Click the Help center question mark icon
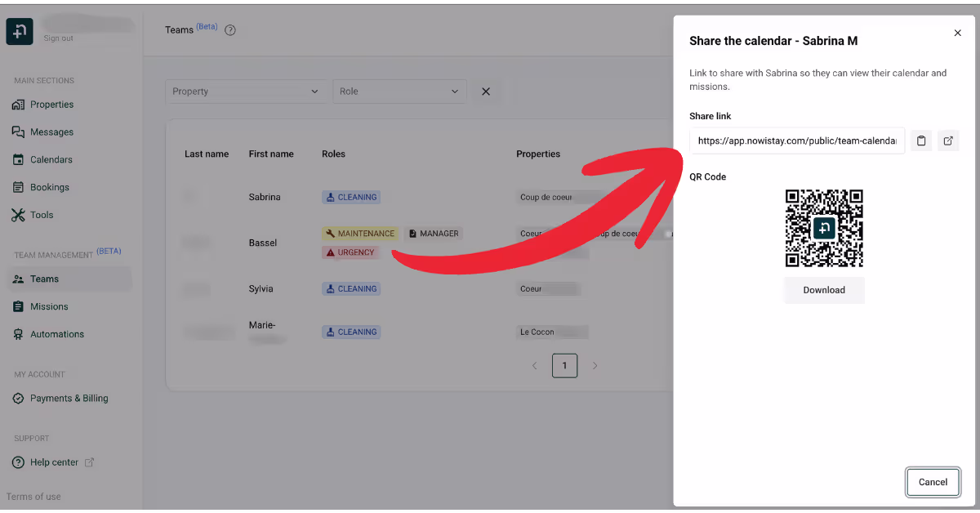The image size is (980, 513). click(18, 462)
